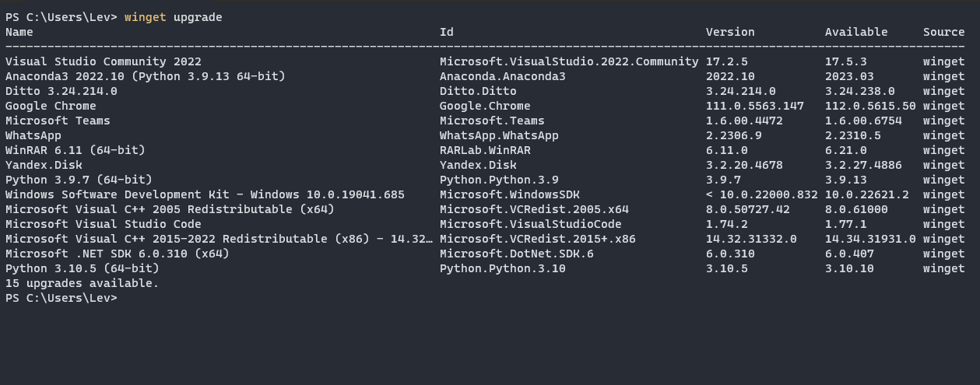Screen dimensions: 980x385
Task: Select the RARLab.WinRAR package Id
Action: tap(485, 150)
